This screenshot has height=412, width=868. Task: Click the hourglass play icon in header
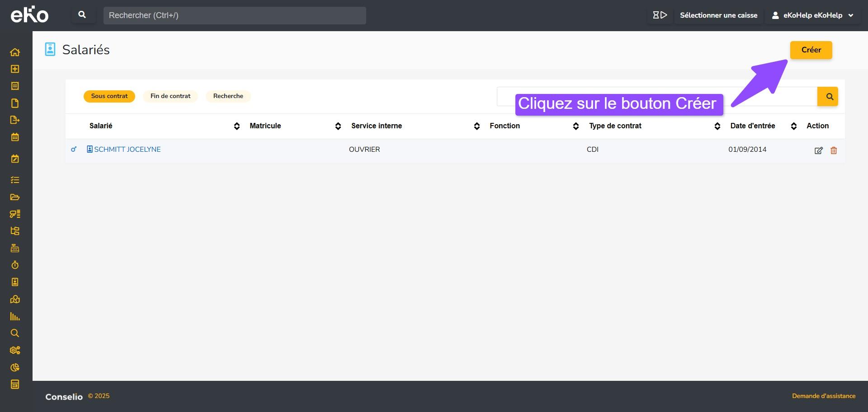[x=660, y=15]
